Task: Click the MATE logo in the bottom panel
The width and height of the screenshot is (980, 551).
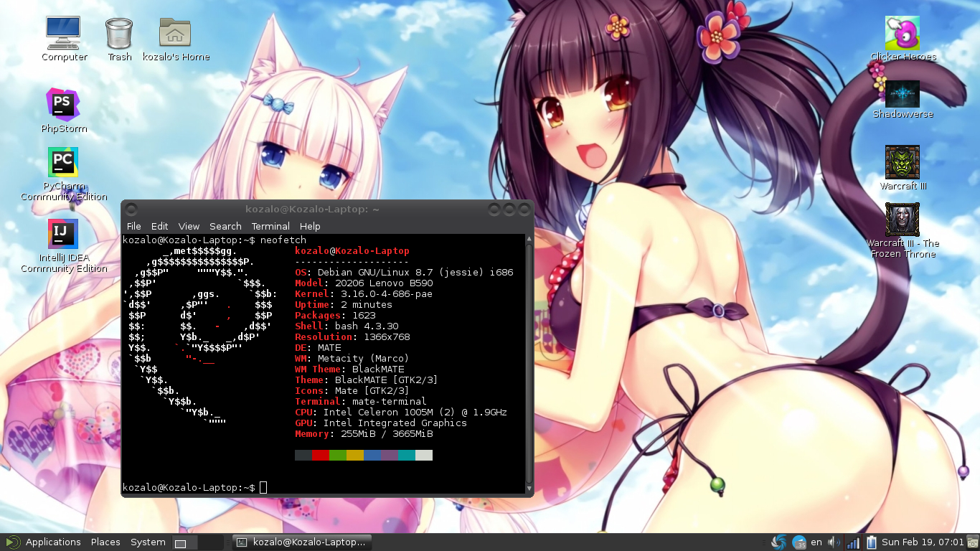Action: 12,542
